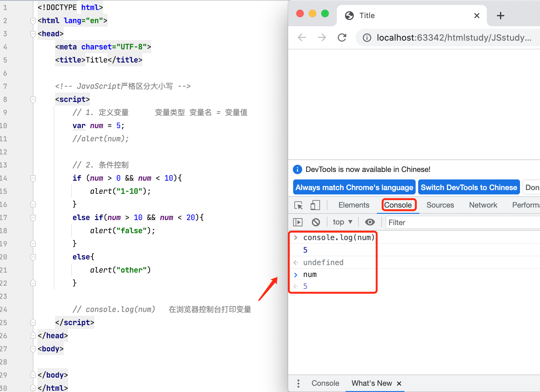540x392 pixels.
Task: Click the browser back arrow
Action: 302,38
